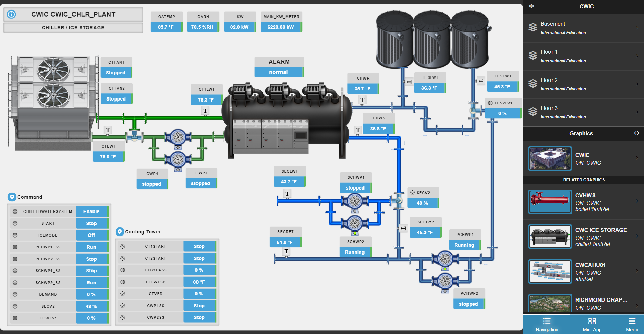Switch to the Navigation tab

pyautogui.click(x=547, y=325)
